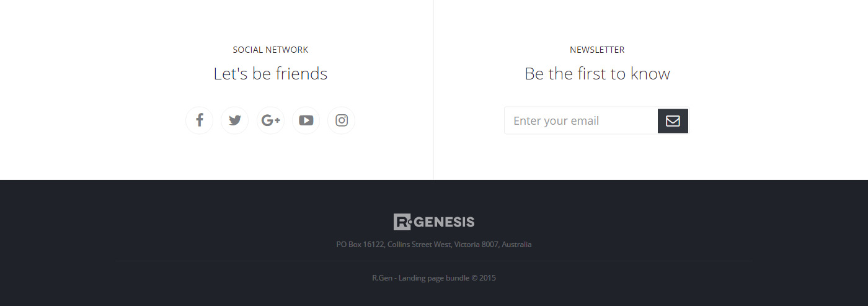Open the Facebook social link
This screenshot has height=306, width=868.
[199, 120]
